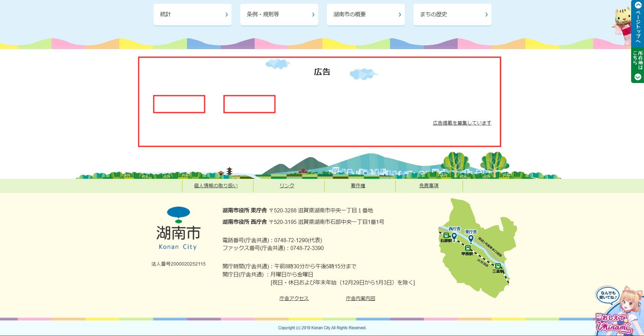The width and height of the screenshot is (644, 336).
Task: Click the 甲西駅 station icon on map
Action: pos(468,248)
